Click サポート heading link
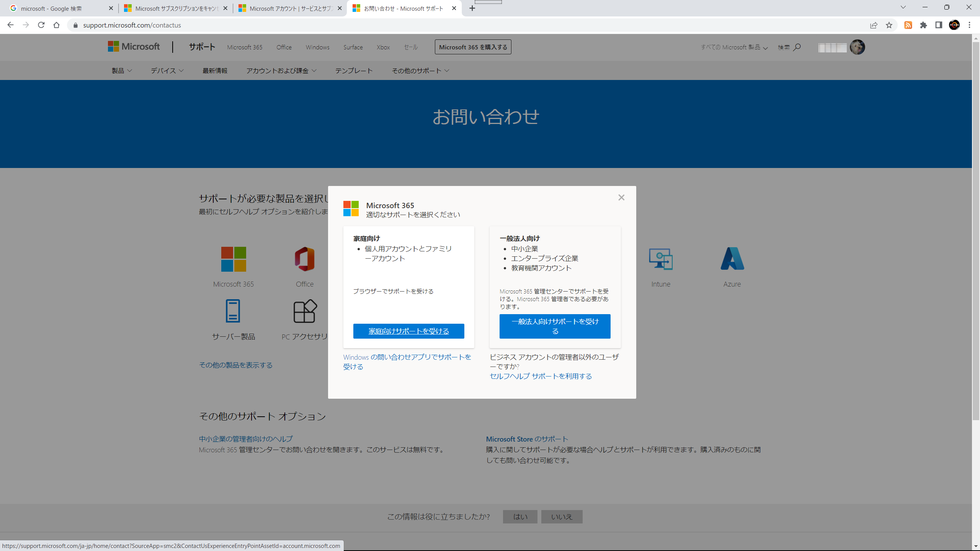The width and height of the screenshot is (980, 551). 202,47
